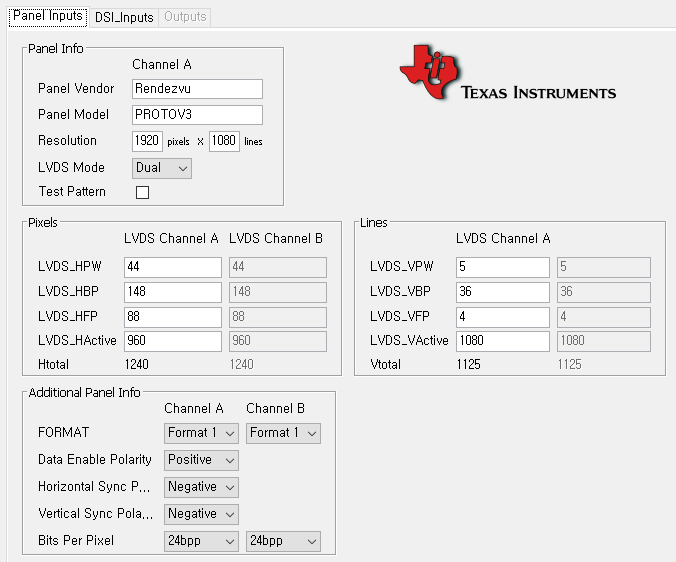Image resolution: width=676 pixels, height=562 pixels.
Task: Click the Bits Per Pixel label
Action: coord(76,540)
